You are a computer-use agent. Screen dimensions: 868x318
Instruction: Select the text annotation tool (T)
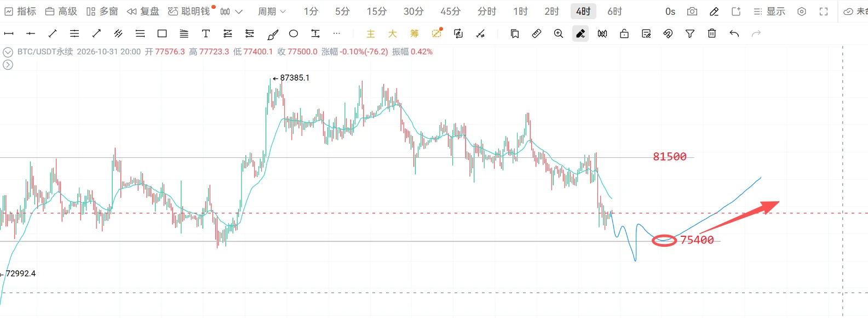pyautogui.click(x=206, y=34)
